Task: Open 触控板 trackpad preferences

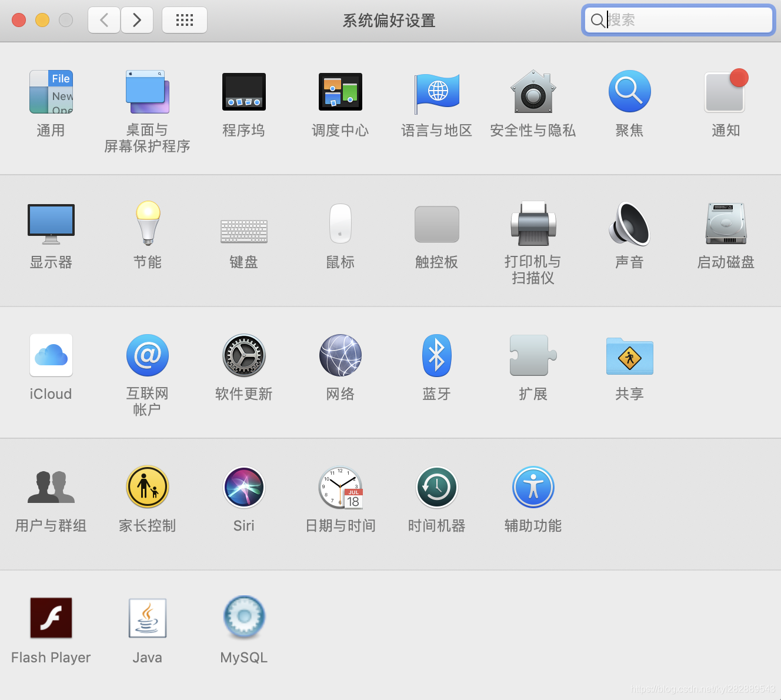Action: point(437,224)
